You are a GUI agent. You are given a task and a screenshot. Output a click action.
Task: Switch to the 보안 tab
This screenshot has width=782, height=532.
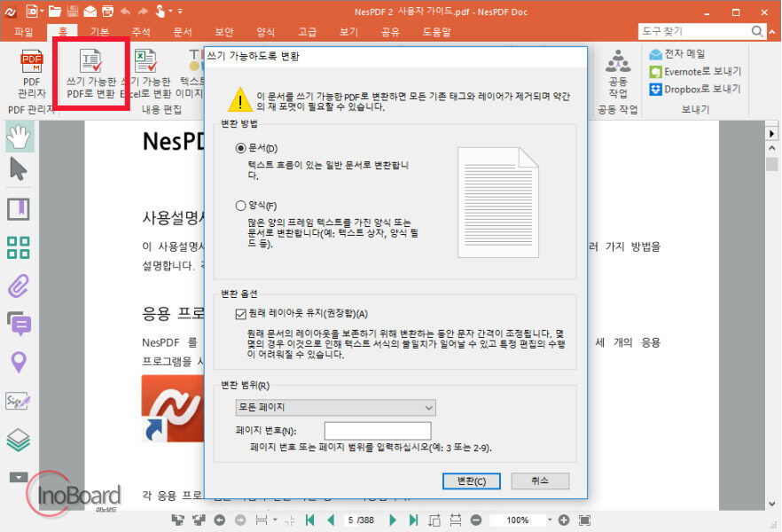point(224,32)
